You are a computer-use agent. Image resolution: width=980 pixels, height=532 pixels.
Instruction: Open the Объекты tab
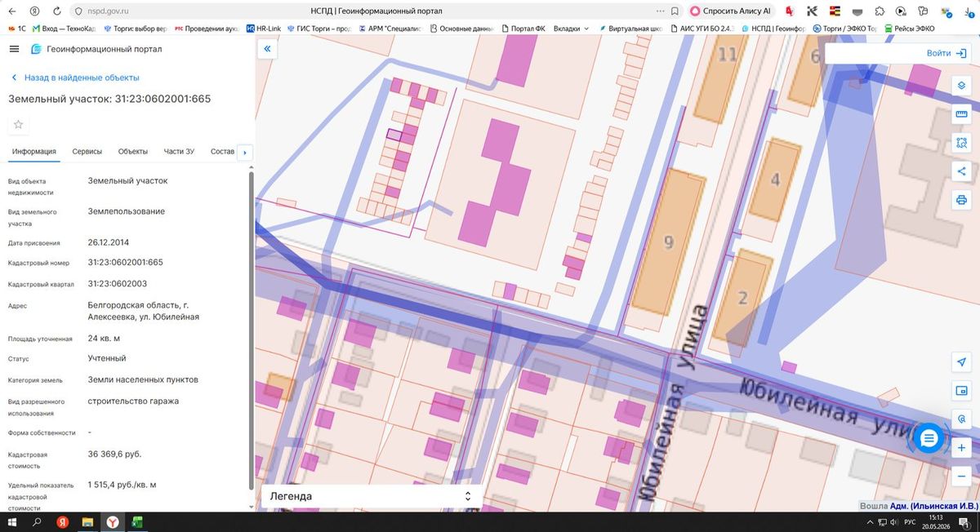coord(133,152)
